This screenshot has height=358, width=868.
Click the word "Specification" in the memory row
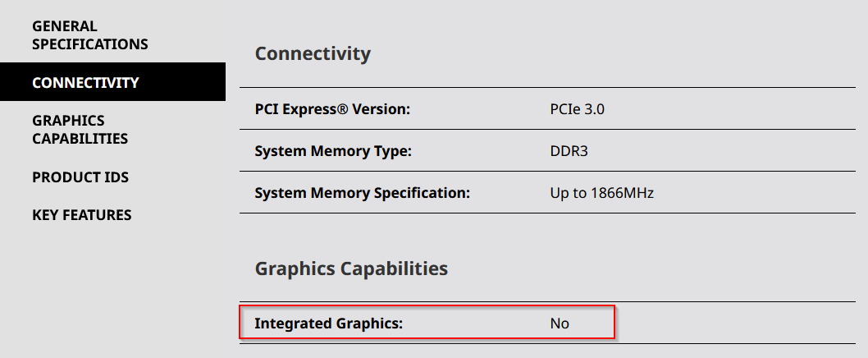(x=422, y=194)
